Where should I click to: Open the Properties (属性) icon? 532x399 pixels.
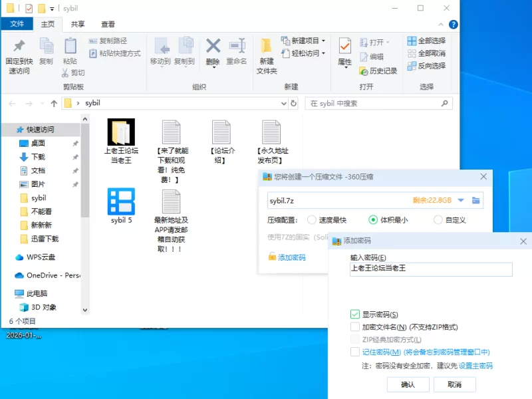pos(344,47)
